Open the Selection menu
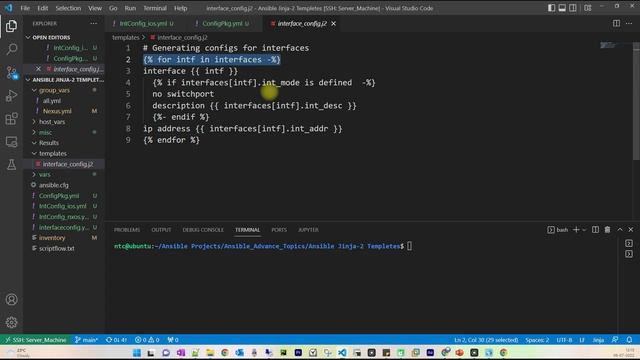This screenshot has height=360, width=640. 68,8
